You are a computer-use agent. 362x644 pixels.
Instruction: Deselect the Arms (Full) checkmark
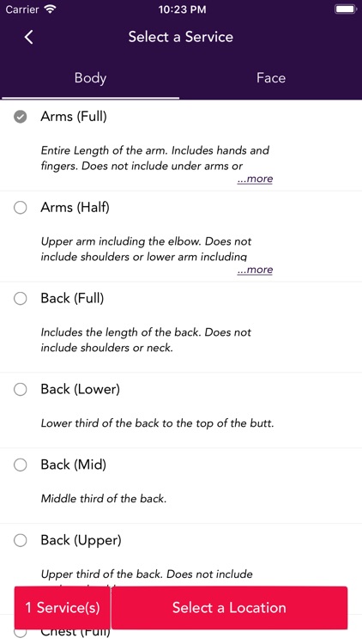pyautogui.click(x=20, y=117)
